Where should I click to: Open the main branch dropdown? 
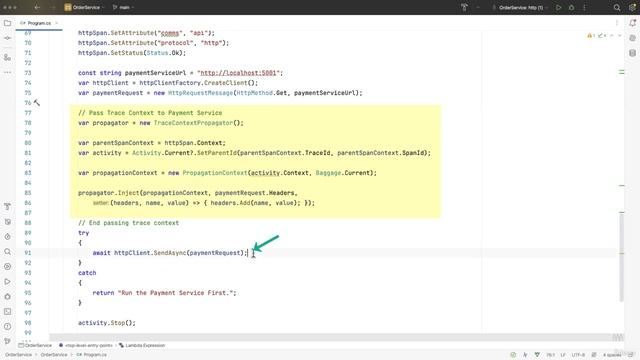click(x=123, y=7)
